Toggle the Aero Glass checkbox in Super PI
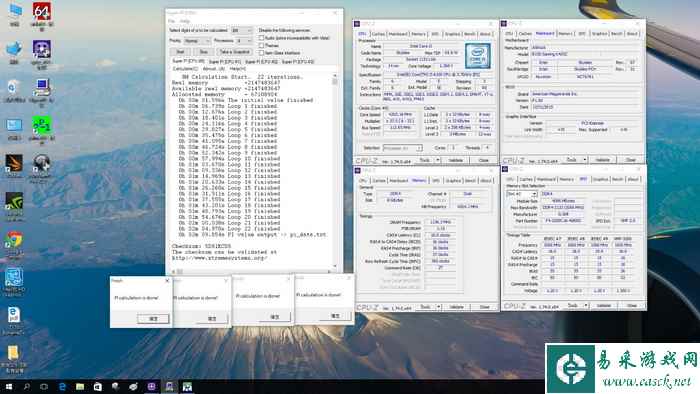700x394 pixels. tap(262, 53)
